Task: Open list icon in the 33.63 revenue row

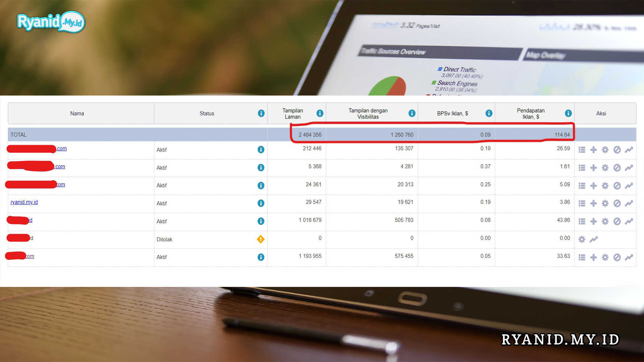Action: pyautogui.click(x=582, y=257)
